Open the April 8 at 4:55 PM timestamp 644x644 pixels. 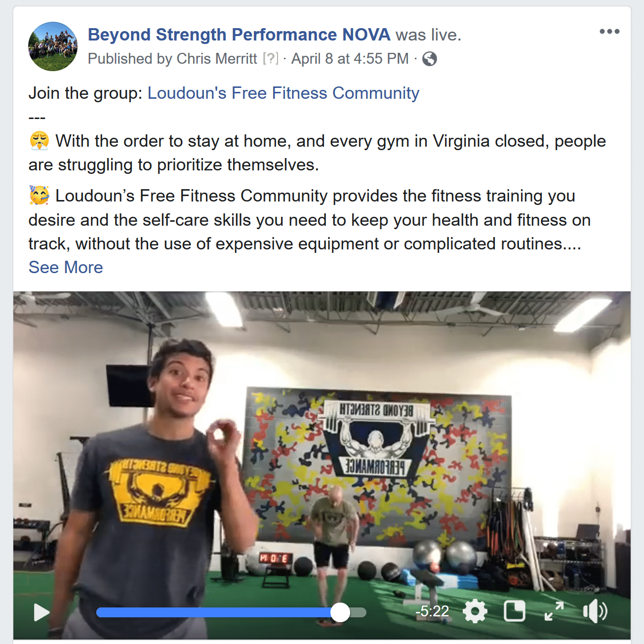click(350, 59)
